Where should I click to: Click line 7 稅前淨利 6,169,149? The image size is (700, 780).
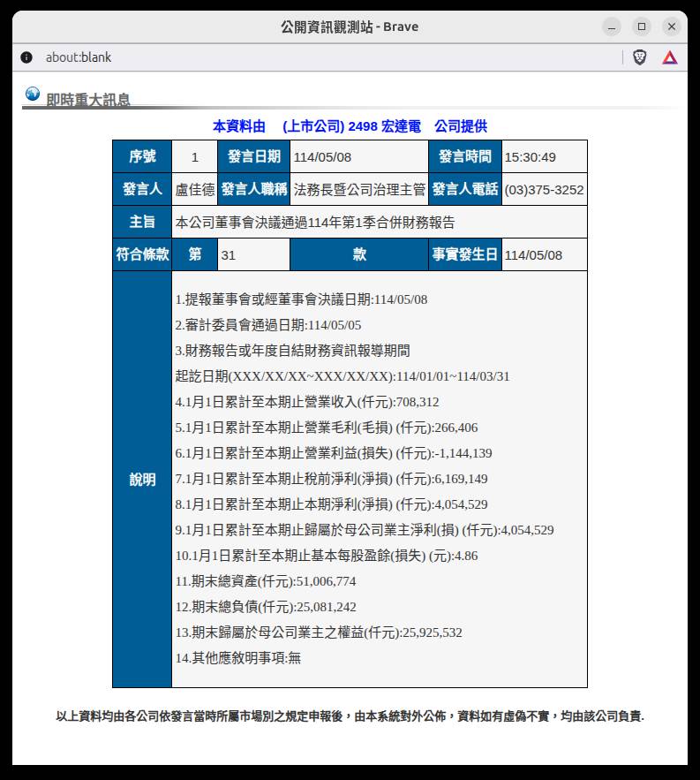coord(331,479)
